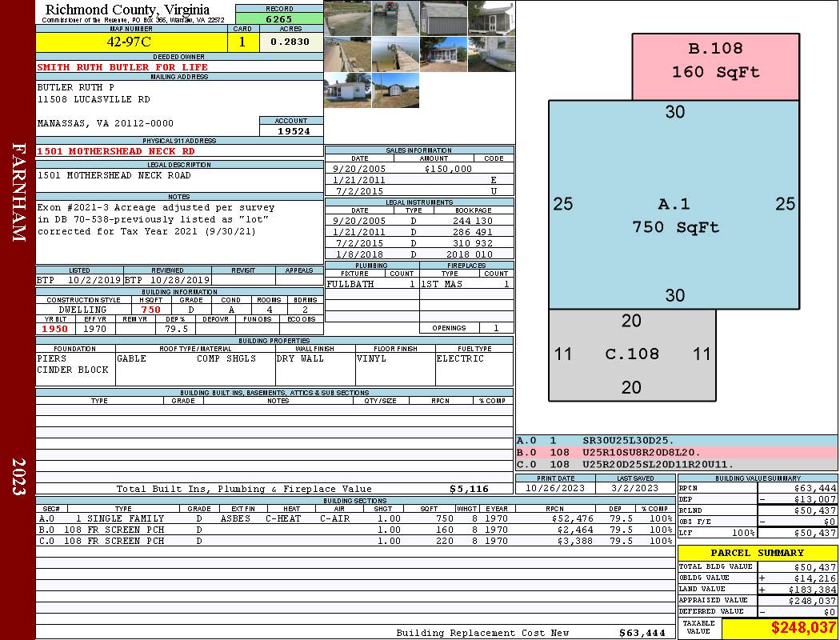Click the OBLDG value $14,216
Image resolution: width=840 pixels, height=640 pixels.
pos(815,578)
